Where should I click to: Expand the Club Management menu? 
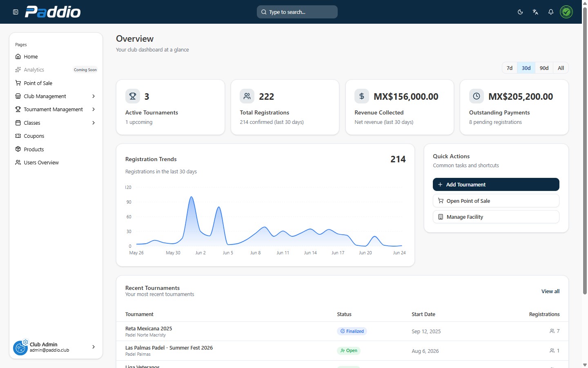[x=56, y=96]
